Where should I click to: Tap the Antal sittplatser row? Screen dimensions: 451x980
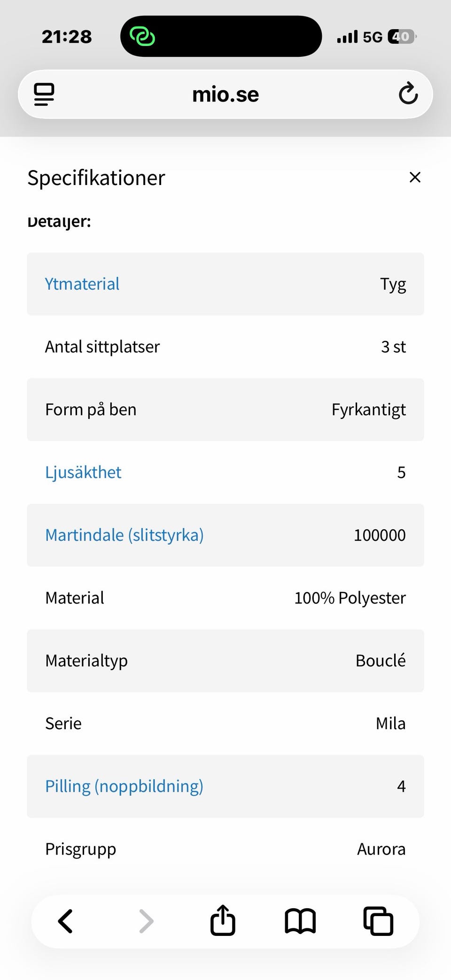pyautogui.click(x=225, y=347)
